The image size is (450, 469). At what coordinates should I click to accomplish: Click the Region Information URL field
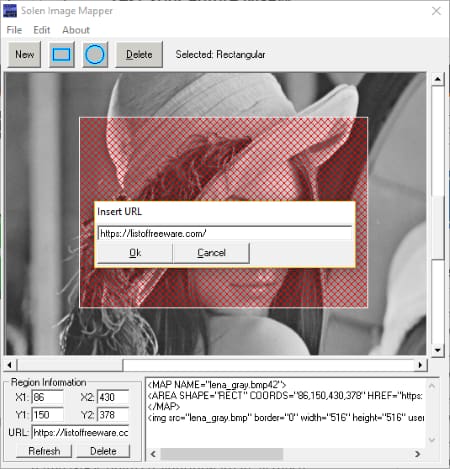80,433
